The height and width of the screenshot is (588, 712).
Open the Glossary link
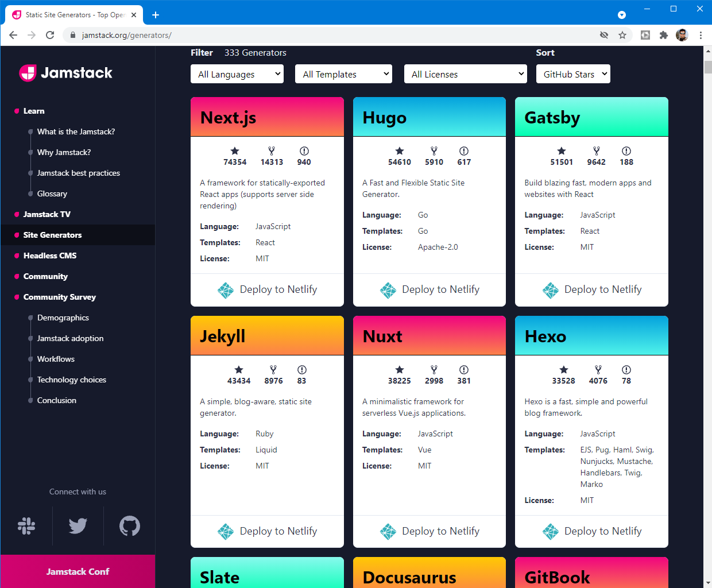(x=52, y=194)
